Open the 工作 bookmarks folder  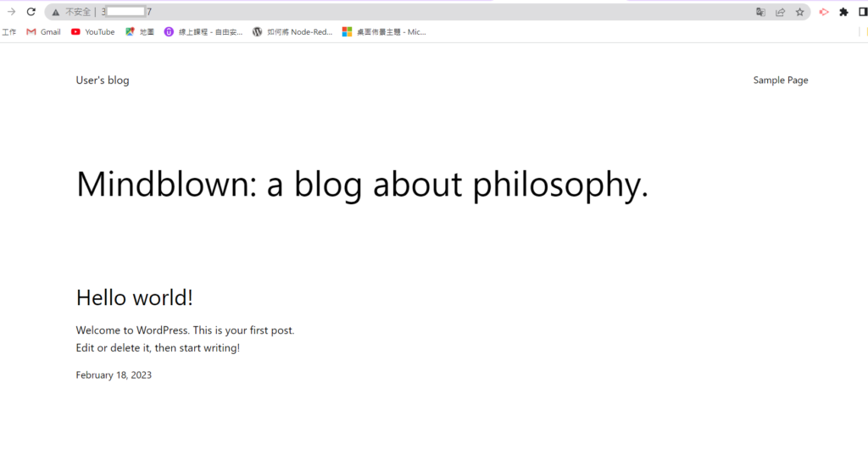(8, 32)
